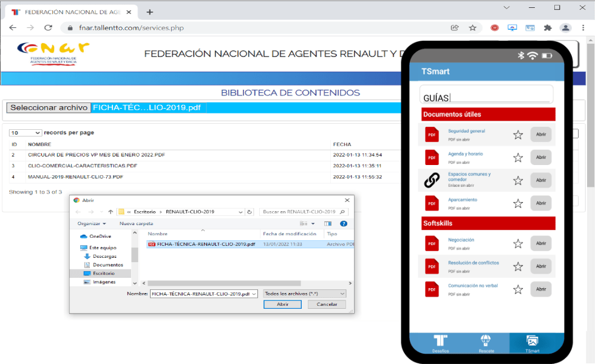Click the GUÍAS search field in TSmart
Screen dimensions: 595x364
click(x=486, y=97)
